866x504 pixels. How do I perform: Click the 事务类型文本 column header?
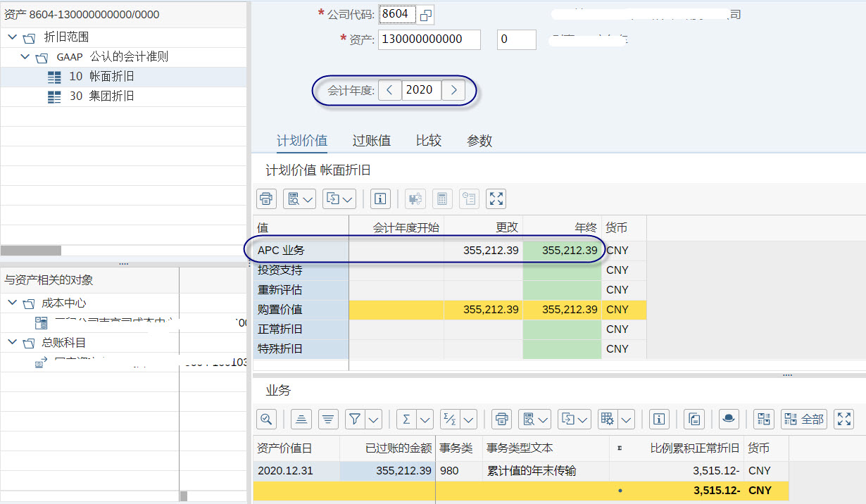point(546,448)
